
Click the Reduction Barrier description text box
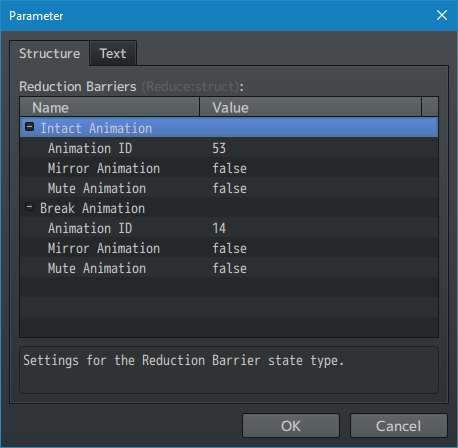[x=229, y=370]
